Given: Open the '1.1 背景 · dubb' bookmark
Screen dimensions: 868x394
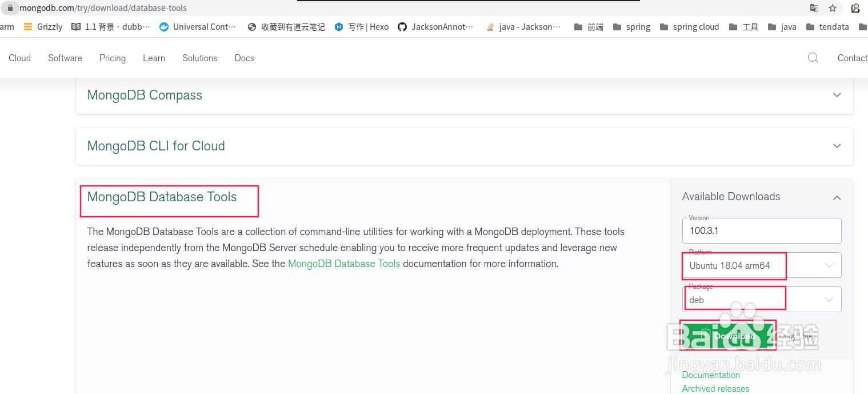Looking at the screenshot, I should [111, 27].
